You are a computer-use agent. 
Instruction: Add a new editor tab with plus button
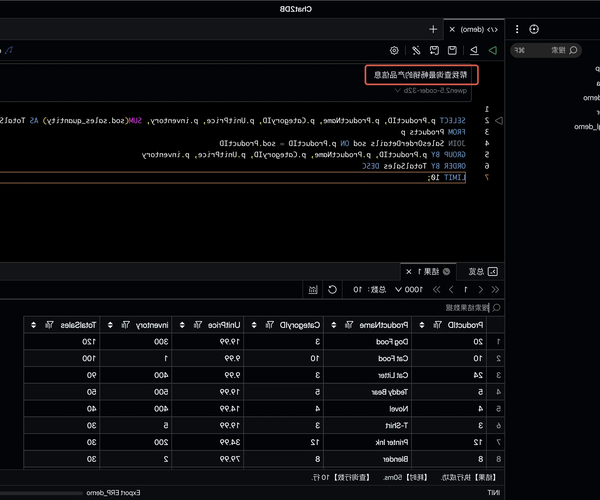pyautogui.click(x=432, y=30)
